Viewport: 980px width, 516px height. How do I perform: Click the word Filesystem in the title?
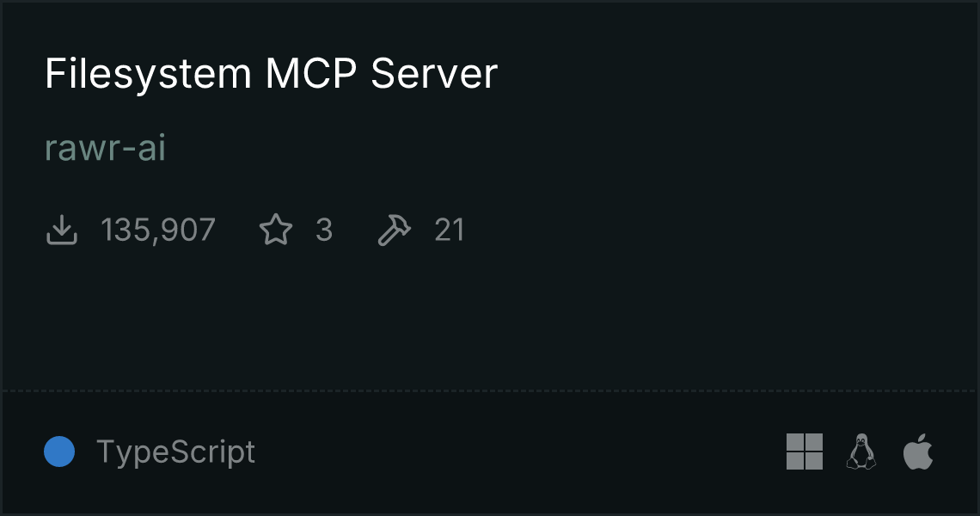click(x=148, y=75)
